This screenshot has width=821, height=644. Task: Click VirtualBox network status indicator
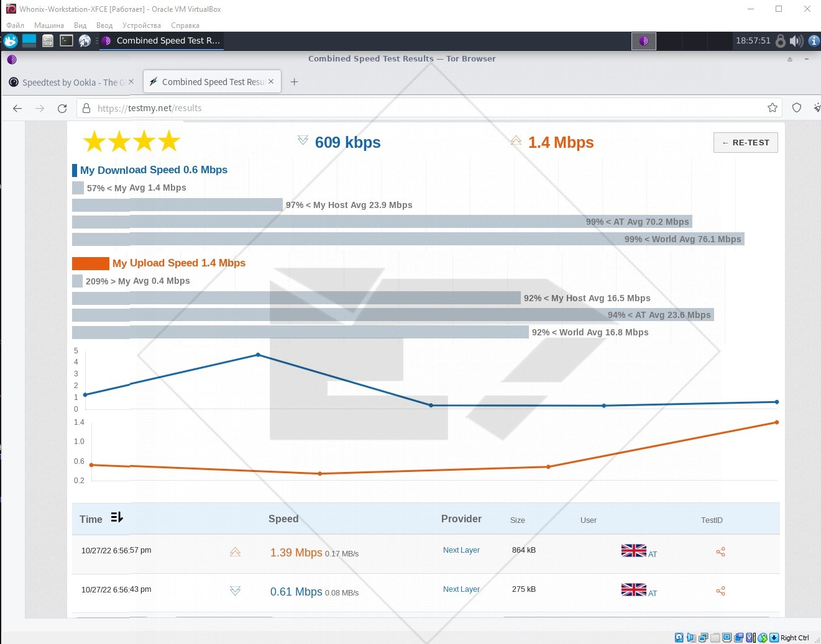coord(703,638)
